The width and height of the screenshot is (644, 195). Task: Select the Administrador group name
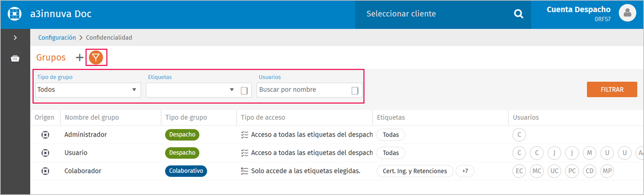pos(85,135)
